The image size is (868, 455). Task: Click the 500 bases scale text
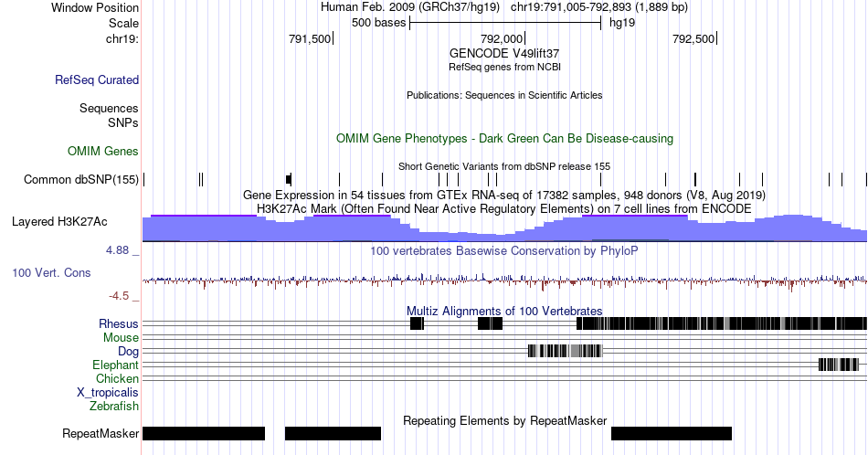(378, 23)
